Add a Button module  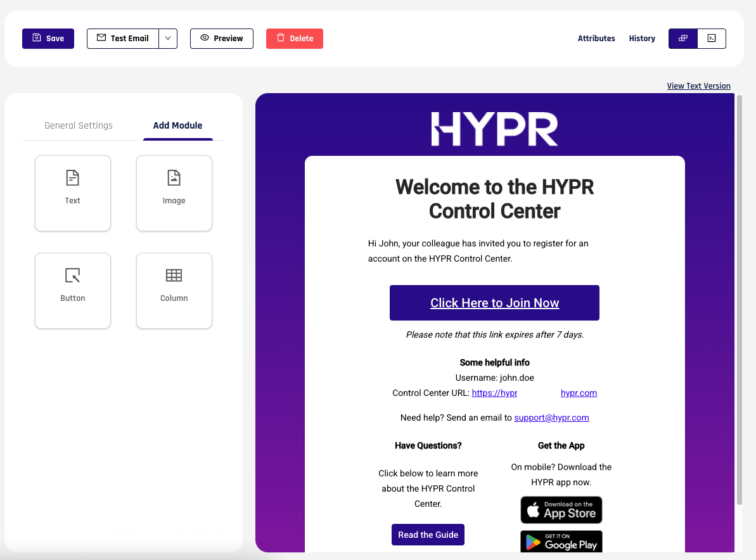click(x=73, y=290)
